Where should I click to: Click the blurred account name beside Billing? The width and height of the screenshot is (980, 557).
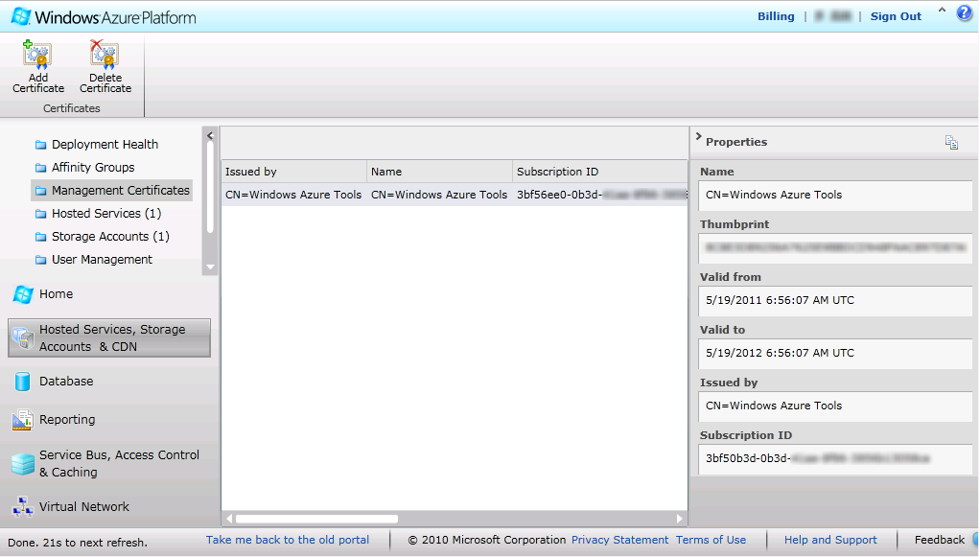(x=833, y=16)
